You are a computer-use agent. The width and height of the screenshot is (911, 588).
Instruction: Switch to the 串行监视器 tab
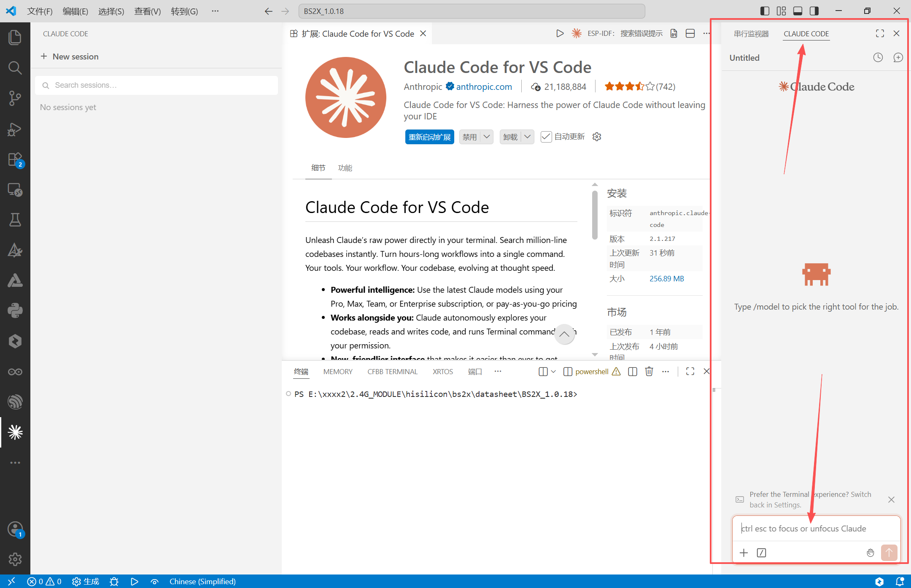(x=751, y=33)
